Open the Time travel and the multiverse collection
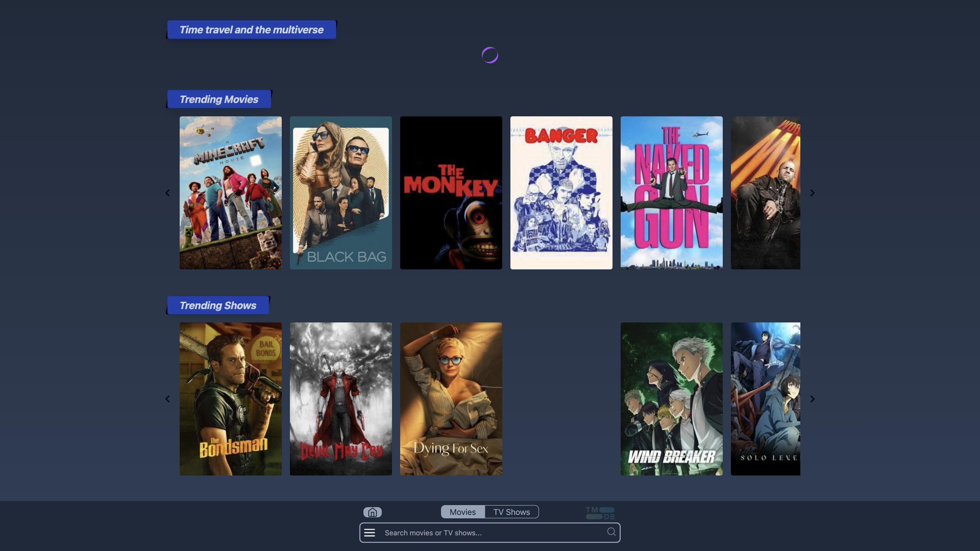Screen dimensions: 980x551 point(251,29)
